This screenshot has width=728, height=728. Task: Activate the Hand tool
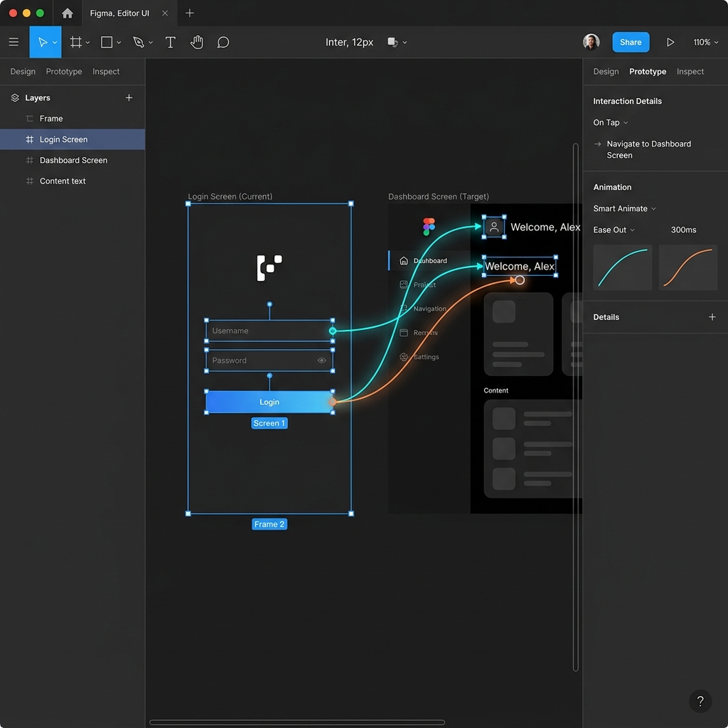click(x=197, y=42)
